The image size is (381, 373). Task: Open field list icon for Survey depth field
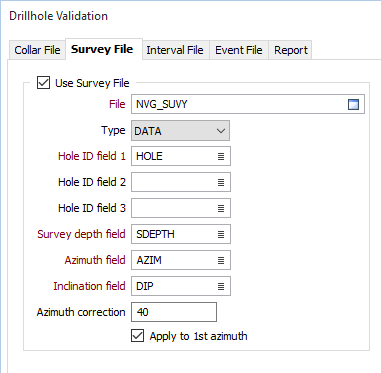(x=221, y=234)
